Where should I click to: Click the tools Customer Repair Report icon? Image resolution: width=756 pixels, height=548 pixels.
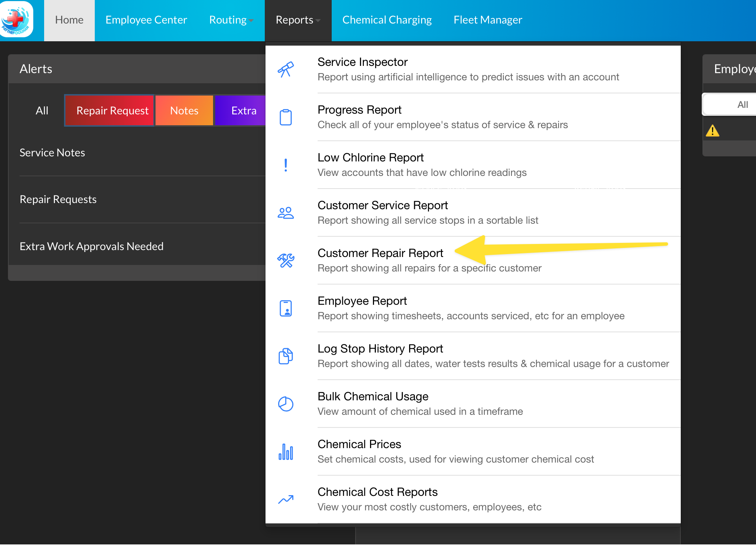(285, 260)
